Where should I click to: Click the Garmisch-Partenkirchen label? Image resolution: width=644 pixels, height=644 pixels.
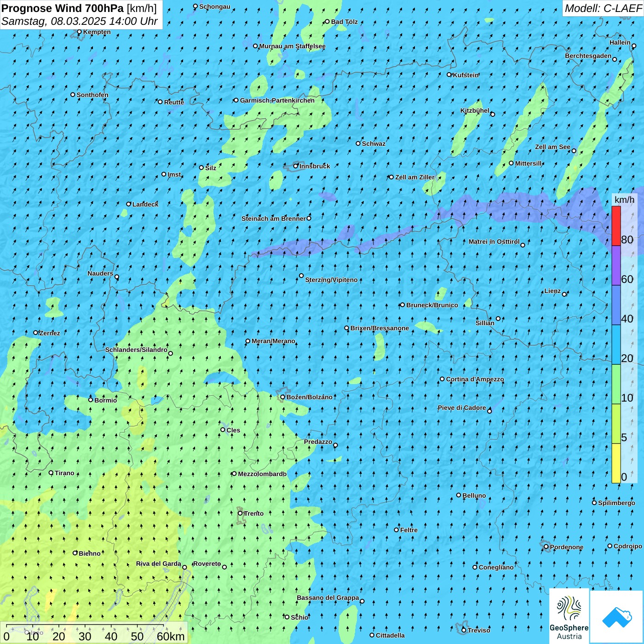pos(277,100)
